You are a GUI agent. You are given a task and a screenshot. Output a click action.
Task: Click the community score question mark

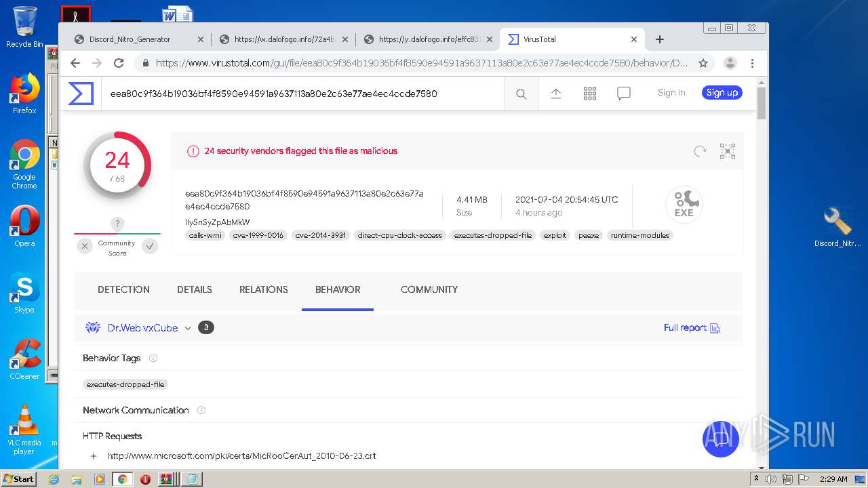click(117, 224)
